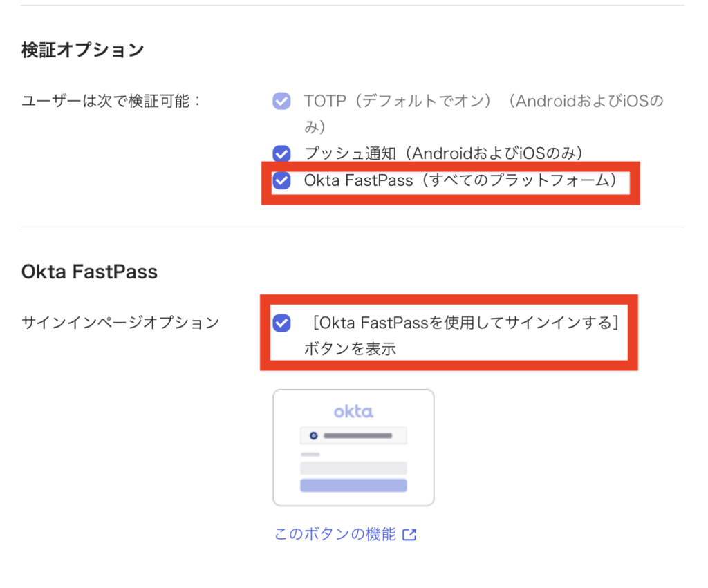Click the gray input field in the preview
This screenshot has width=708, height=588.
(353, 468)
